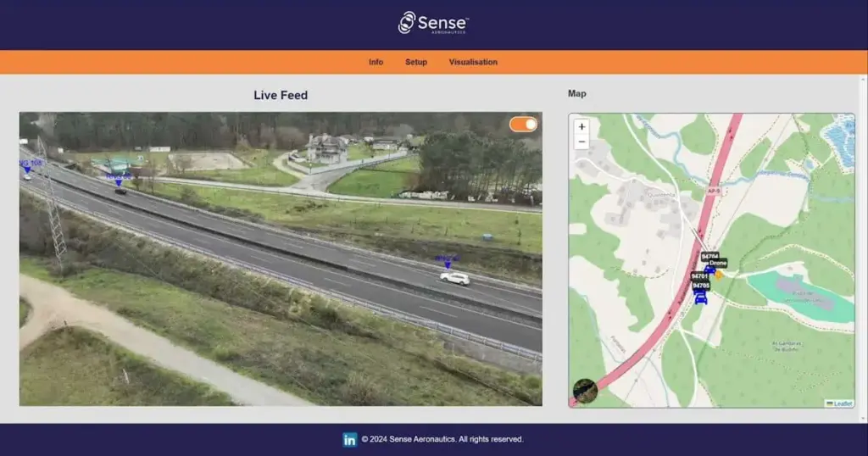Click the Live Feed heading
The image size is (868, 456).
coord(281,95)
